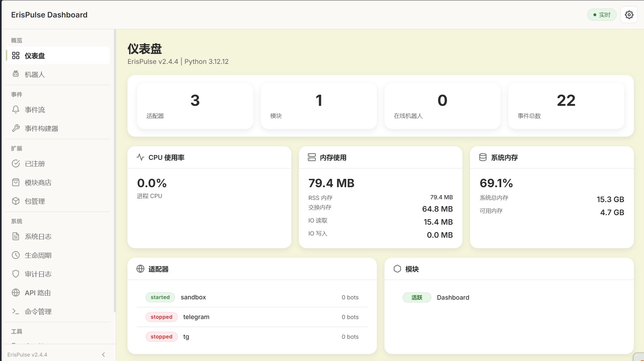Click the 79.4 MB memory usage value

[331, 183]
